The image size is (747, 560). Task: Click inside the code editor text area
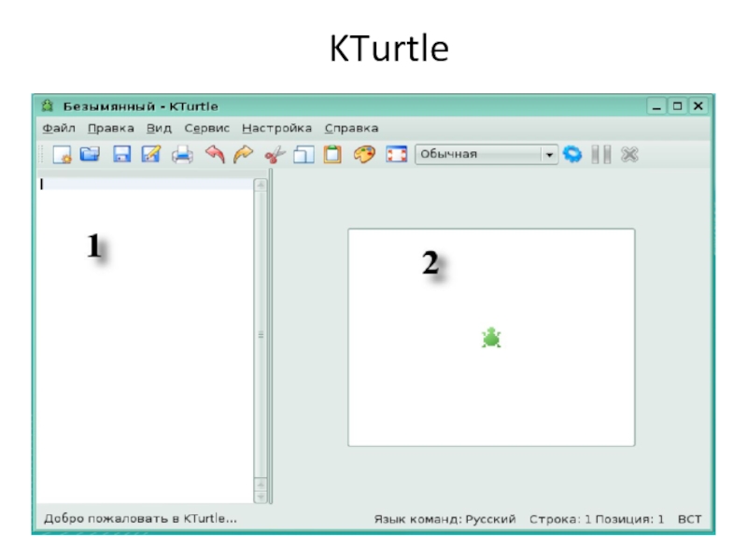click(146, 341)
